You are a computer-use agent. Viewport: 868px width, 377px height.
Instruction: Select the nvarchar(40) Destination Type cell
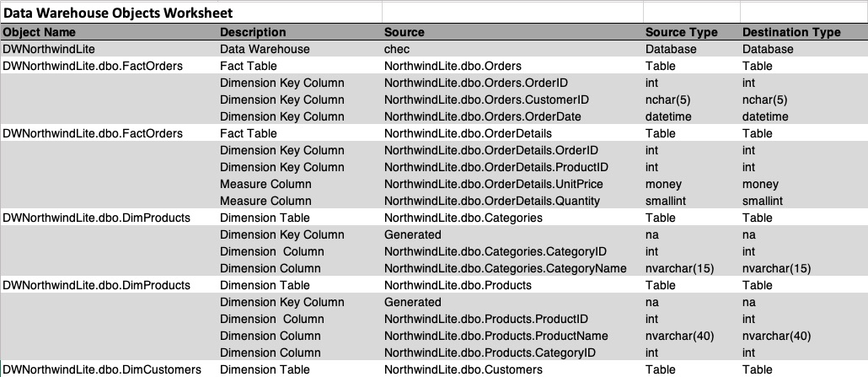tap(776, 336)
